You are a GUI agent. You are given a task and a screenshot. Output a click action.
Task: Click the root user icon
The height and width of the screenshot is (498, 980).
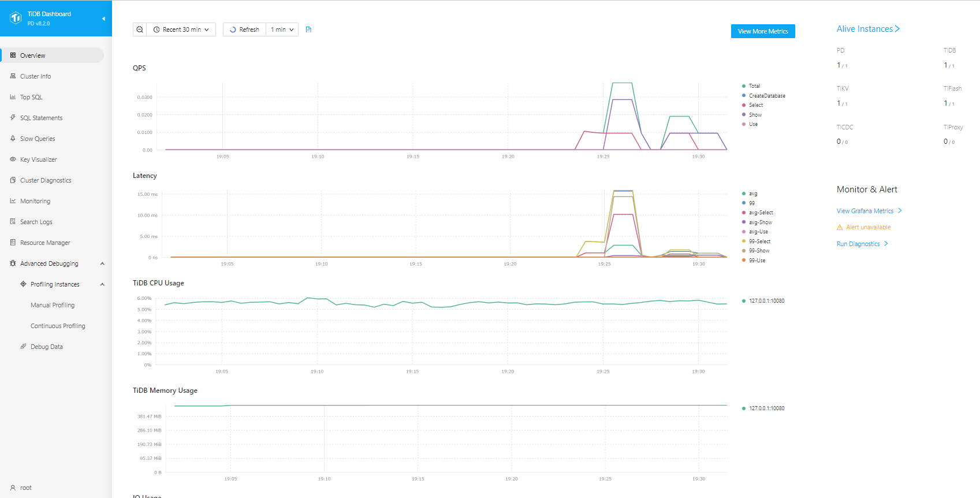tap(13, 488)
